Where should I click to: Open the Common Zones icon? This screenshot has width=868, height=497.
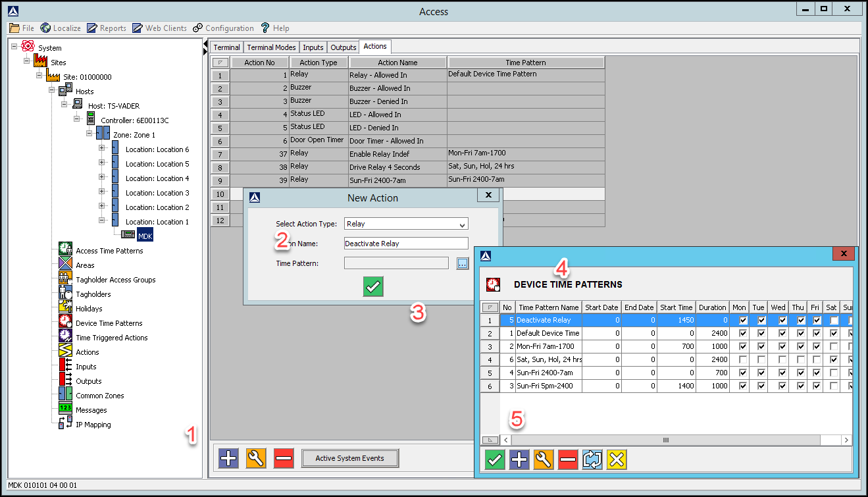(65, 395)
